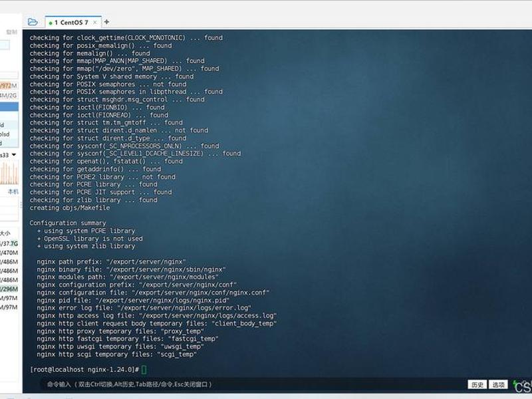Click the 选项 button
Viewport: 532px width, 399px height.
498,384
